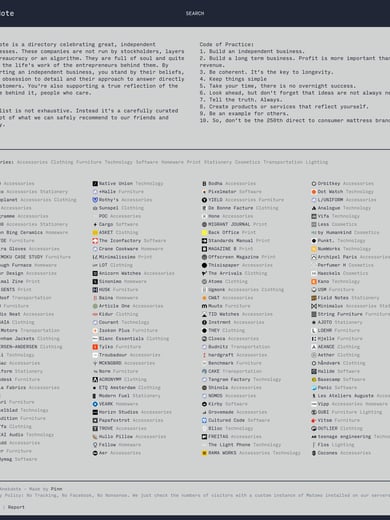Open the Modern Fuel link
Viewport: 390px width, 520px height.
tap(114, 396)
